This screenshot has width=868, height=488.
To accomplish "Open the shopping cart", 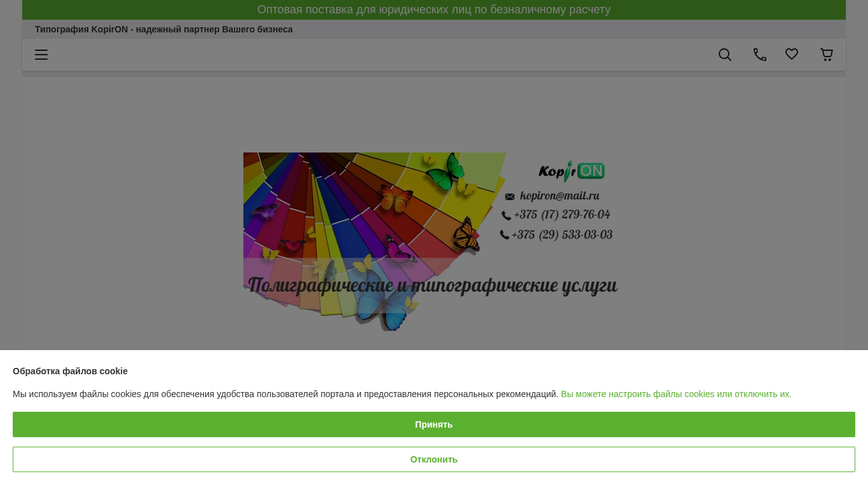I will (x=827, y=55).
